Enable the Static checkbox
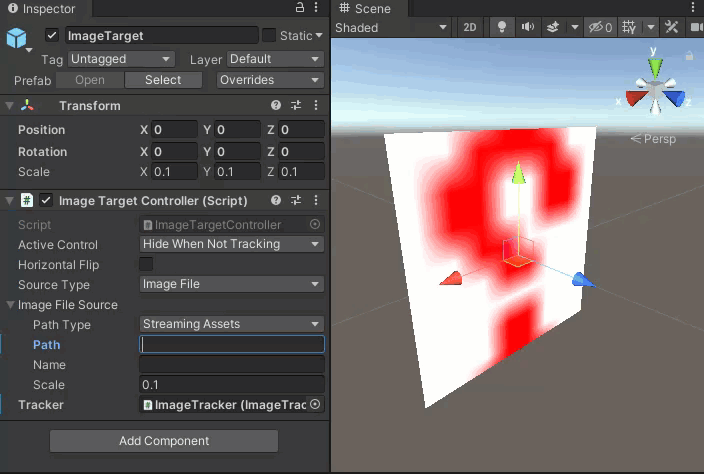This screenshot has height=474, width=704. pyautogui.click(x=269, y=36)
